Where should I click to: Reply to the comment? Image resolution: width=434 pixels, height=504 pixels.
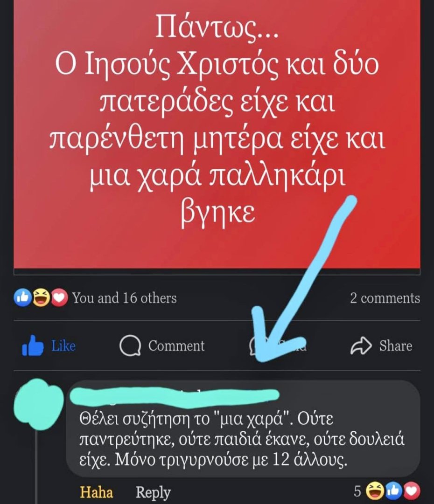[153, 492]
